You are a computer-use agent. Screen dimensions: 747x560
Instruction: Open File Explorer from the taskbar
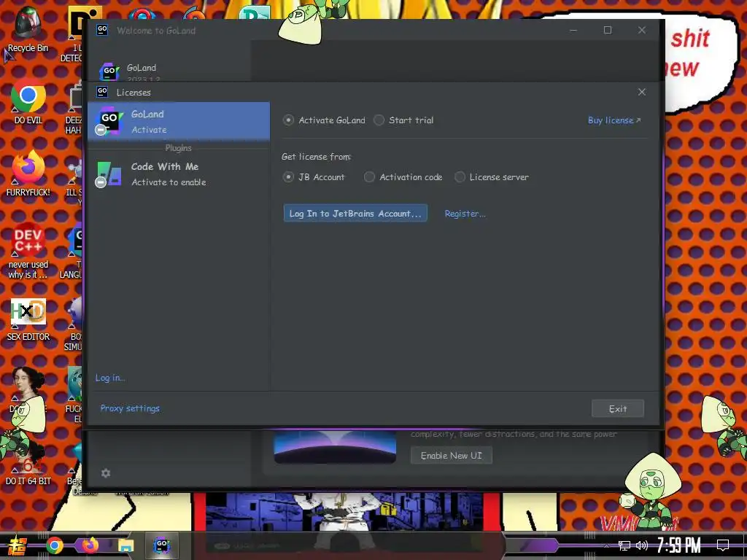125,545
